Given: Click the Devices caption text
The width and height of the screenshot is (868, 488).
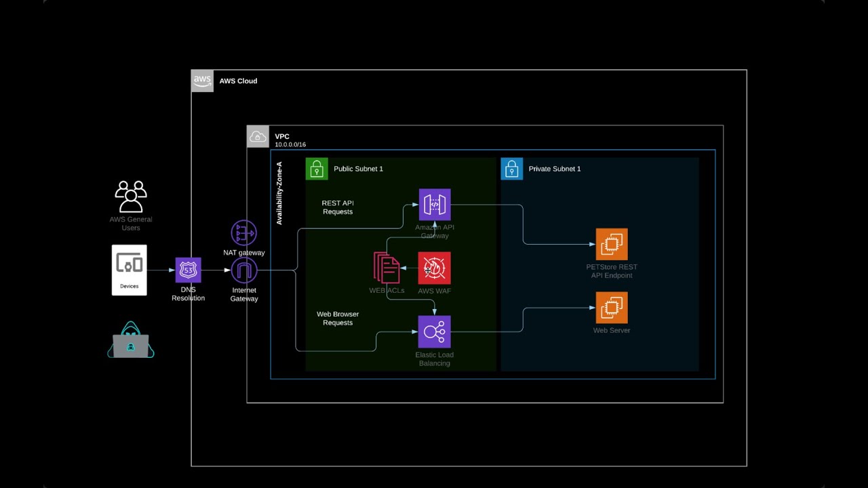Looking at the screenshot, I should (x=130, y=286).
